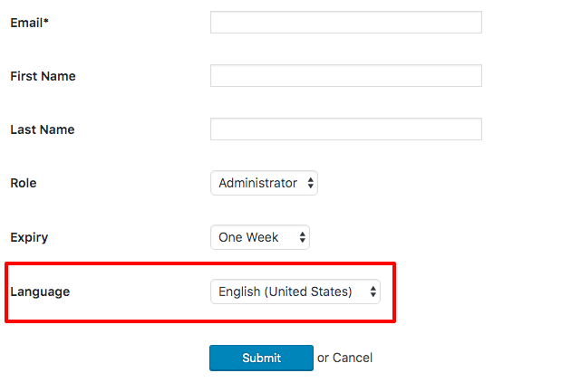
Task: Click the up-down arrows on Role selector
Action: pos(311,184)
